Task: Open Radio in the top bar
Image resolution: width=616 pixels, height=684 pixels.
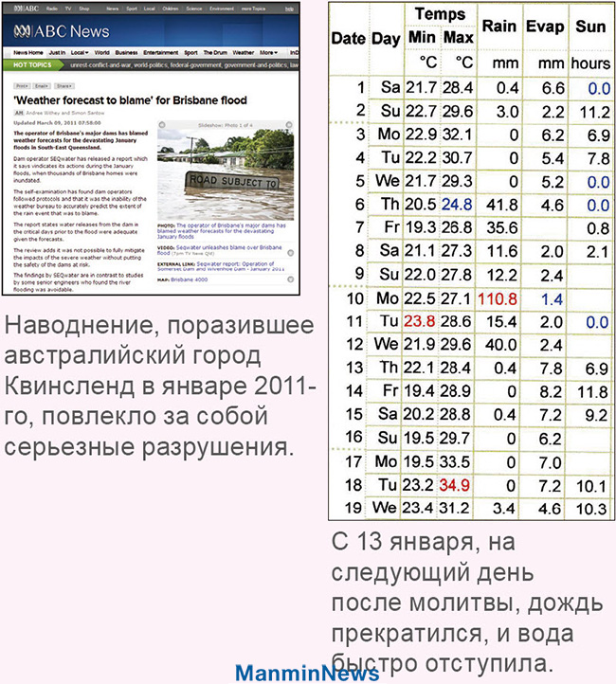Action: (x=52, y=9)
